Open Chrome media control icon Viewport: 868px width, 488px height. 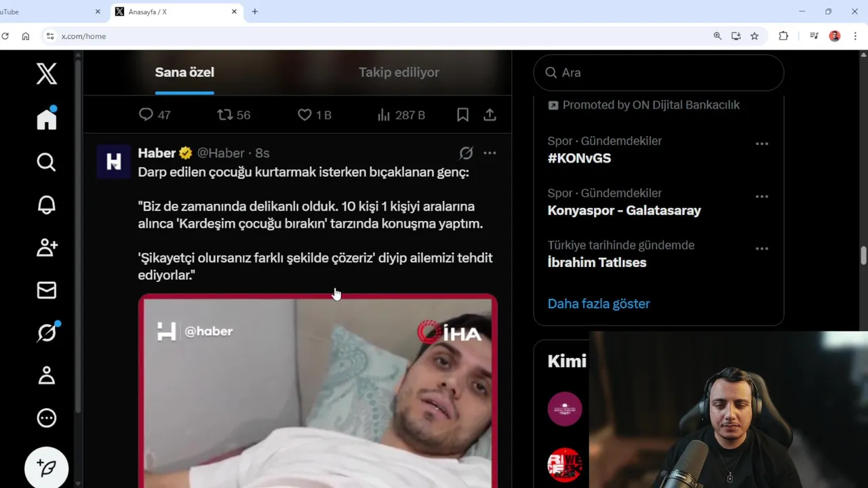tap(814, 36)
